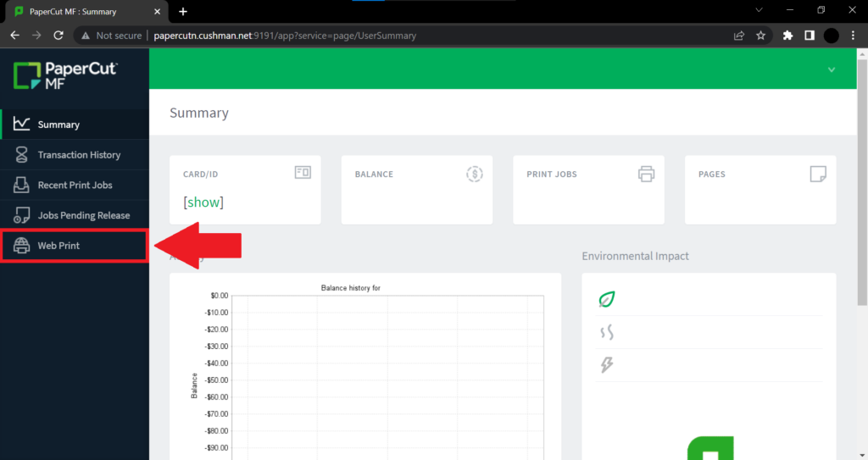Open Transaction History in the sidebar
Viewport: 868px width, 460px height.
pos(79,155)
